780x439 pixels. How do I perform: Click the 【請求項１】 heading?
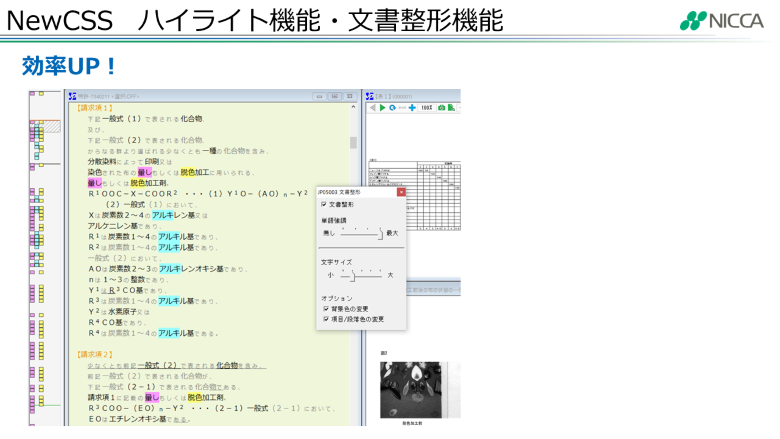click(x=95, y=108)
